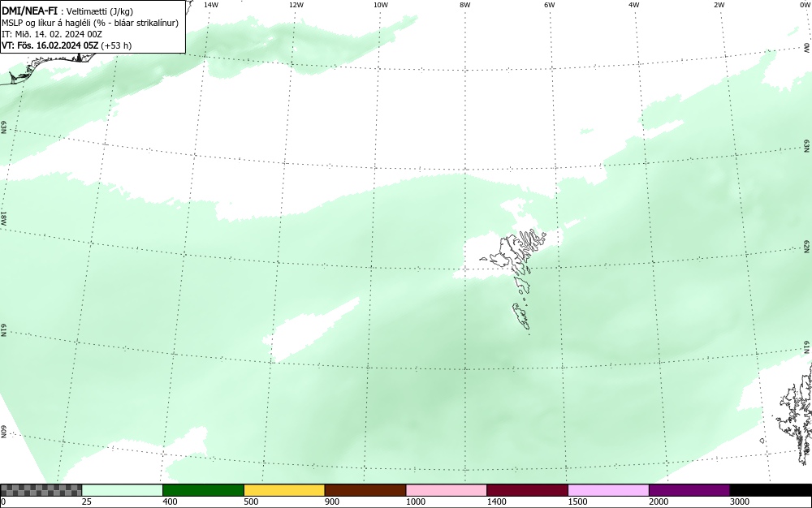Viewport: 812px width, 508px height.
Task: Click the 2W longitude label
Action: (x=719, y=5)
